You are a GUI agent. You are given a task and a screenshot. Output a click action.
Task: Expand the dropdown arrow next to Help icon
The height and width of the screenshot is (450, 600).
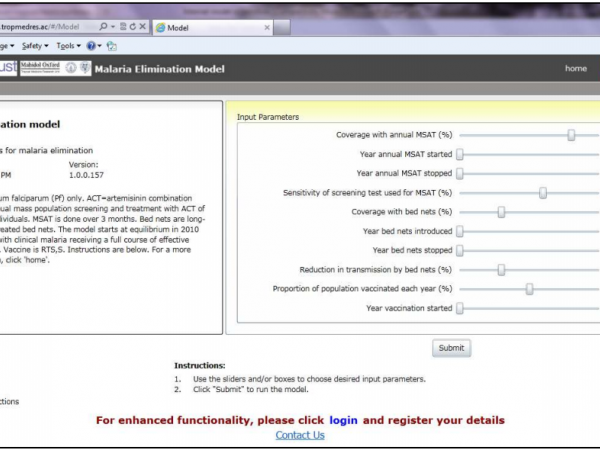coord(99,46)
